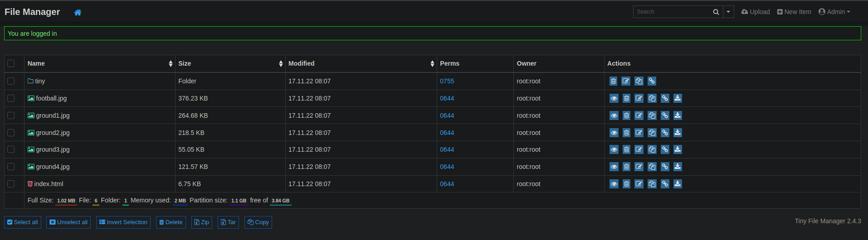Toggle the header select-all checkbox
This screenshot has width=868, height=240.
[x=11, y=63]
